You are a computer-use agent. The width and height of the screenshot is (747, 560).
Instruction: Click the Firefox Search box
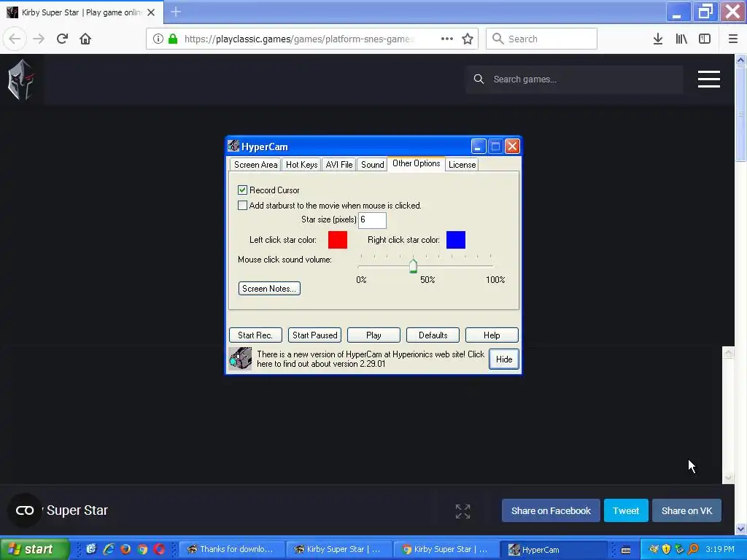(x=542, y=39)
